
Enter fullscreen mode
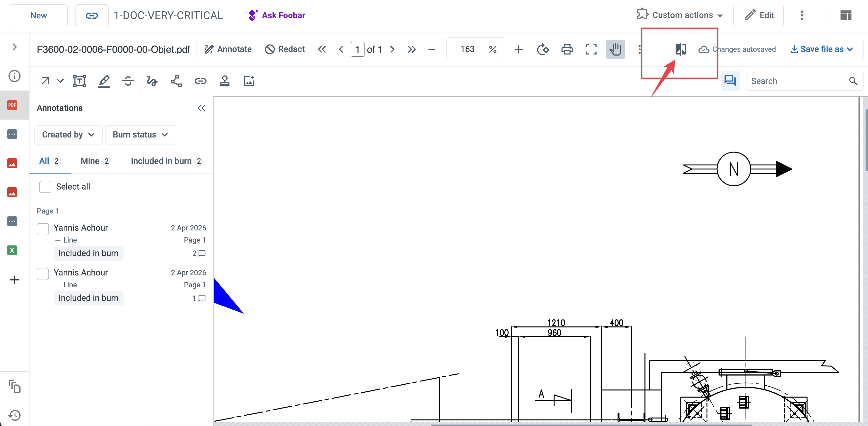[591, 50]
